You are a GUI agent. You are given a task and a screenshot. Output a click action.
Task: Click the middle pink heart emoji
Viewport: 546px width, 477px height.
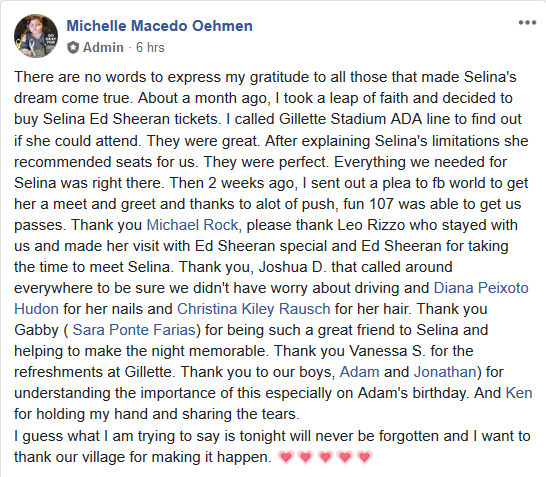click(325, 457)
